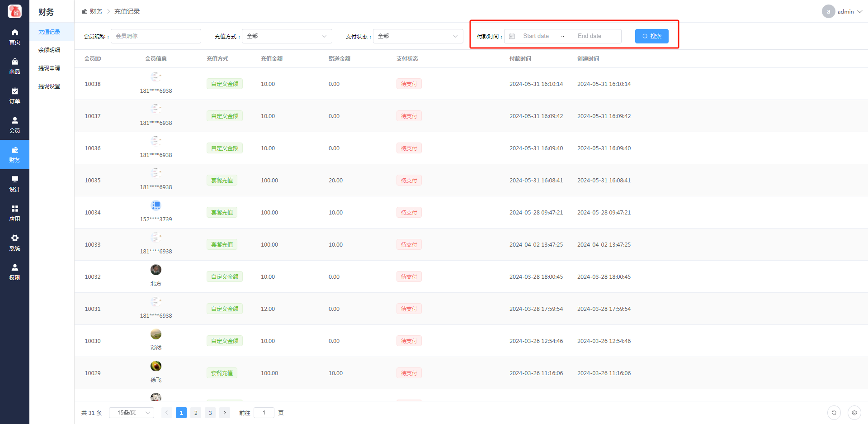Open the 首页 home section in sidebar
The image size is (868, 424).
pyautogui.click(x=14, y=37)
